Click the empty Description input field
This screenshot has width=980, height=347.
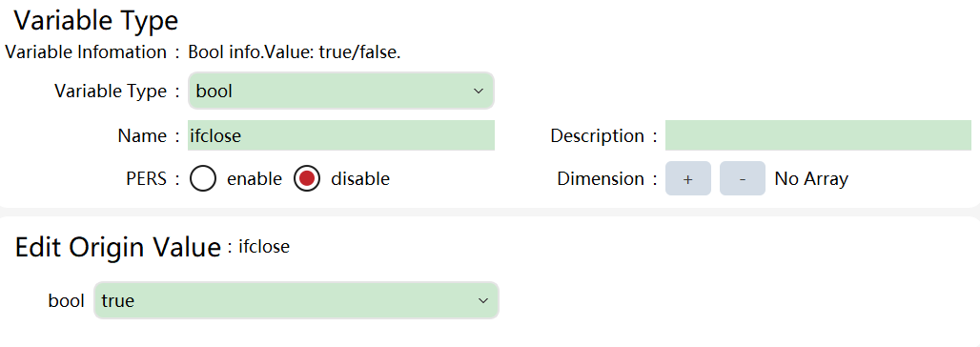(x=818, y=135)
